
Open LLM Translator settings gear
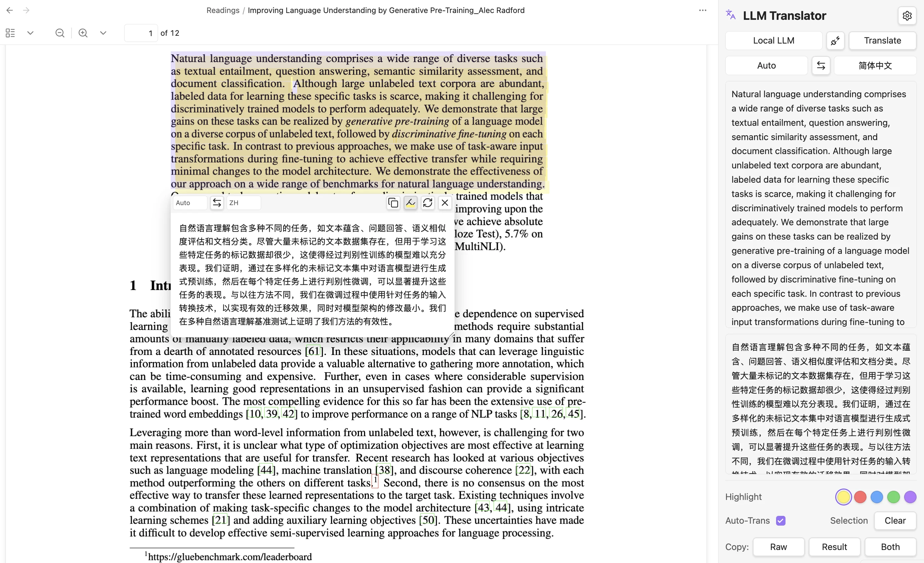(907, 16)
